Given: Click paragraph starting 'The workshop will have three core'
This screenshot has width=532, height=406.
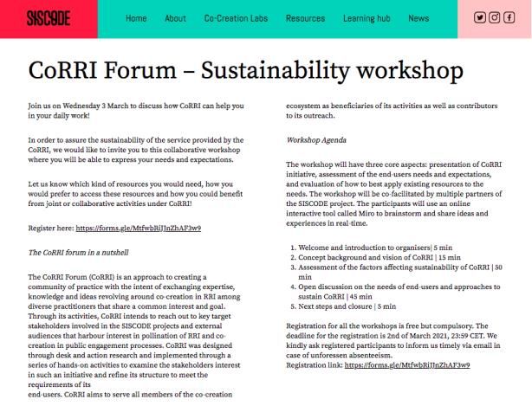Looking at the screenshot, I should 394,194.
